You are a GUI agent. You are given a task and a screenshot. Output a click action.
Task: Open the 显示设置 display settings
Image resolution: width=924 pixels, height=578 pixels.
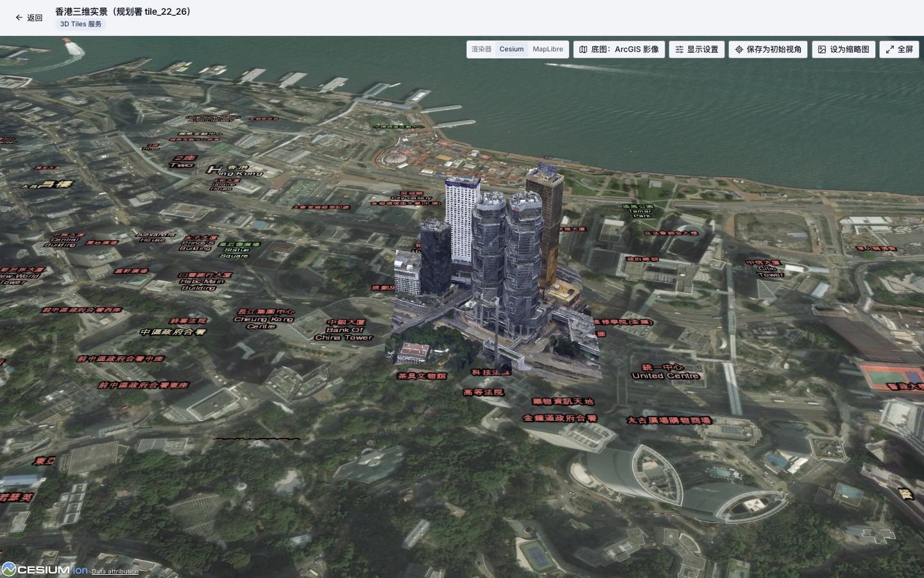coord(697,49)
